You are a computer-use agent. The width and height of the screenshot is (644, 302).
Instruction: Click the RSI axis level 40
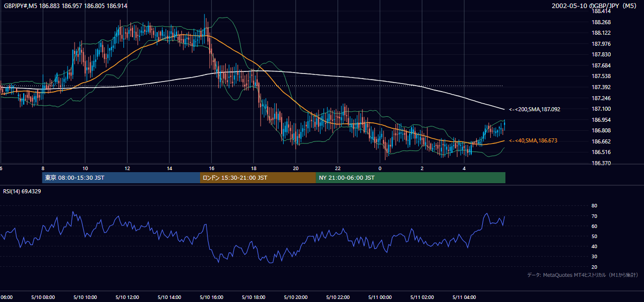(594, 246)
